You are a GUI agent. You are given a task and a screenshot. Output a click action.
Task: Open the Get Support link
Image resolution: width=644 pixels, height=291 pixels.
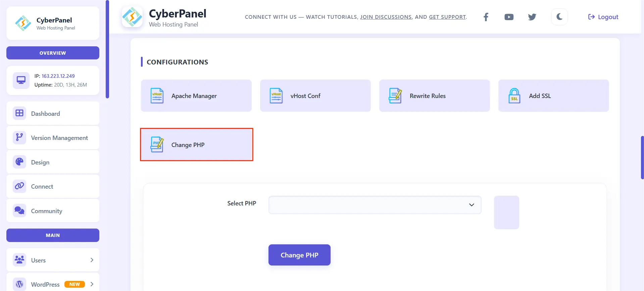pos(447,17)
